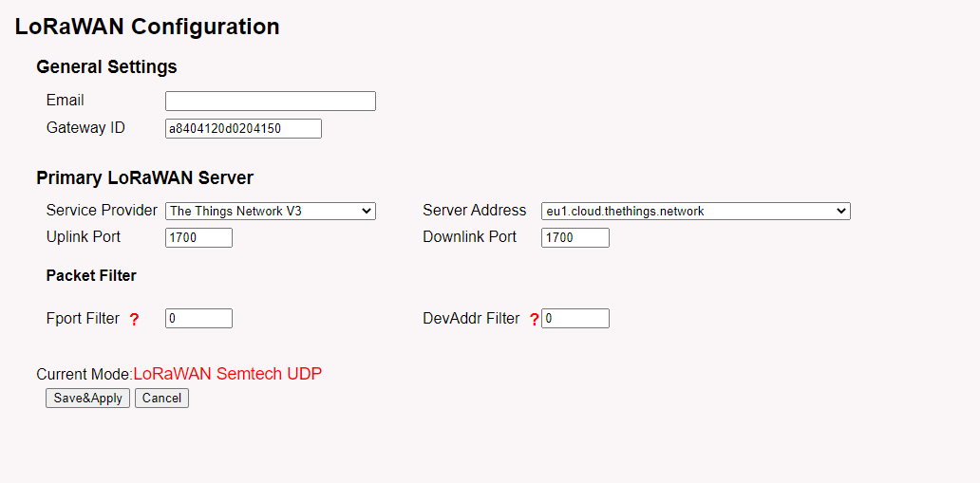The height and width of the screenshot is (483, 980).
Task: Select the Downlink Port field
Action: point(575,237)
